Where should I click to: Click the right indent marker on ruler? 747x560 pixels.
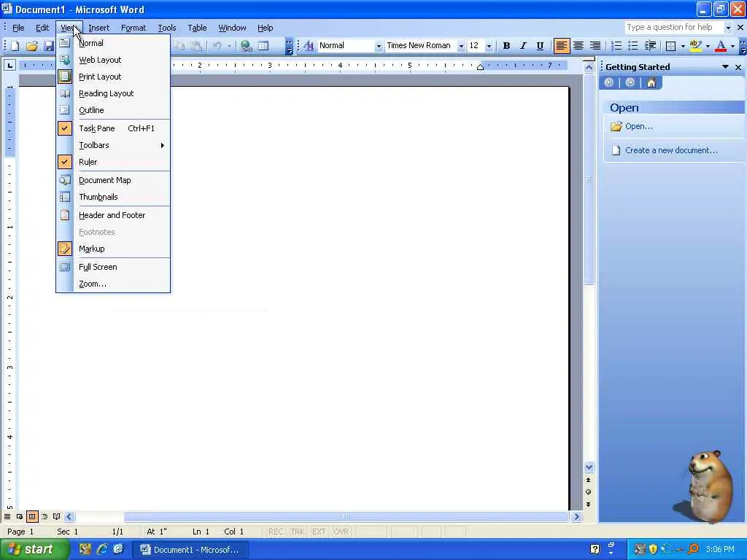tap(480, 68)
